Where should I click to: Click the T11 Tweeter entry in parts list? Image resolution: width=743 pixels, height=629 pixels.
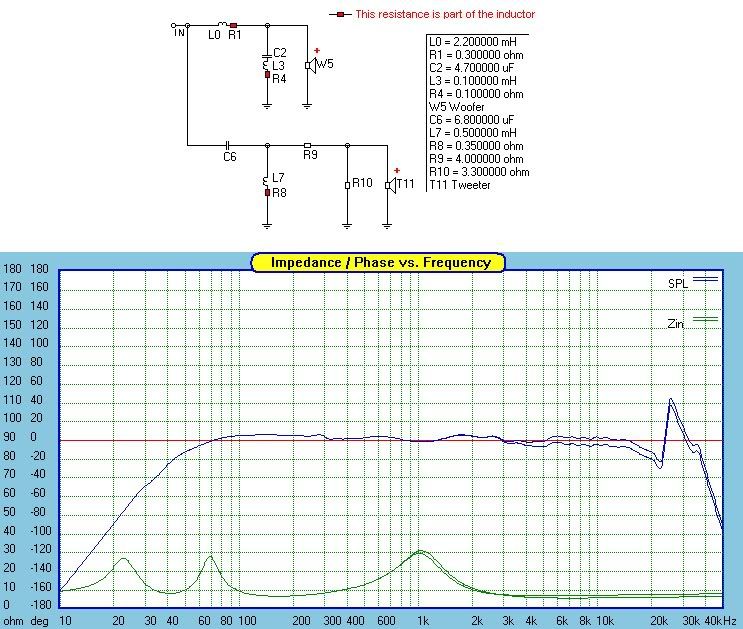(461, 185)
